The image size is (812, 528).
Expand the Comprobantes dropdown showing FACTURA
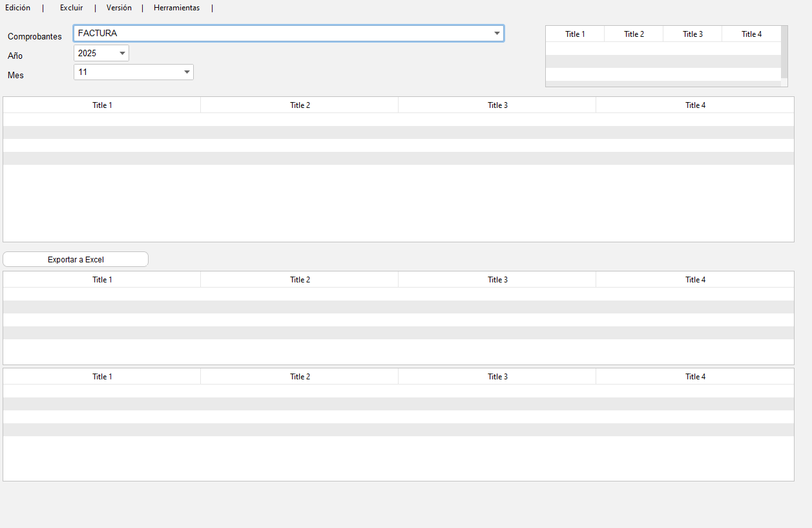click(496, 34)
